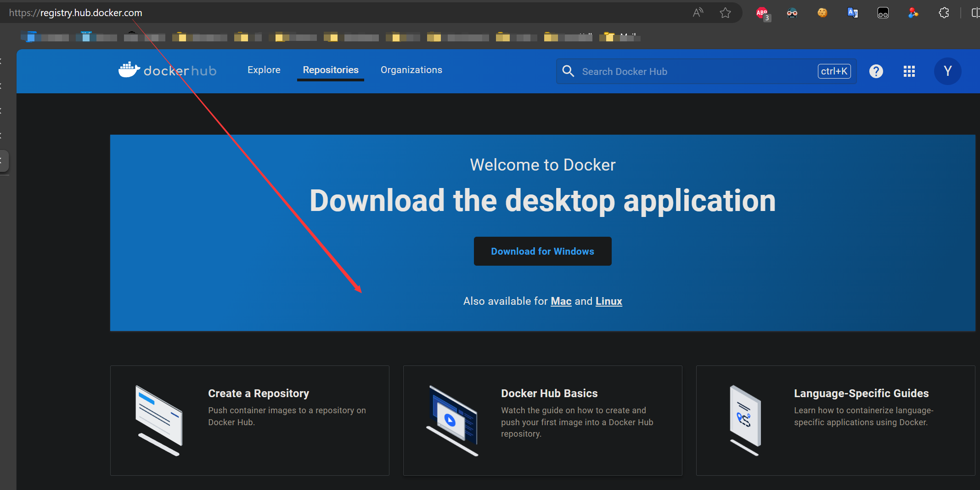Viewport: 980px width, 490px height.
Task: Click the "Download the desktop application" heading
Action: (x=542, y=201)
